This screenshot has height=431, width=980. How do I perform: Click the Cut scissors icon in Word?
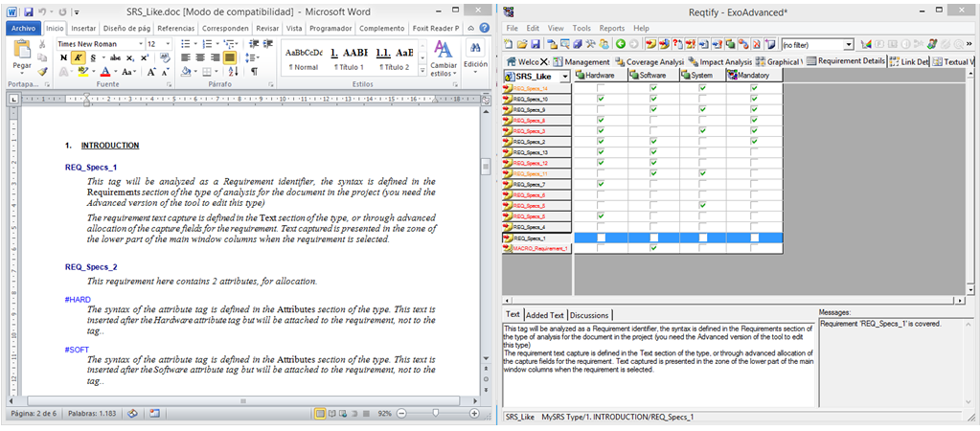click(x=42, y=44)
